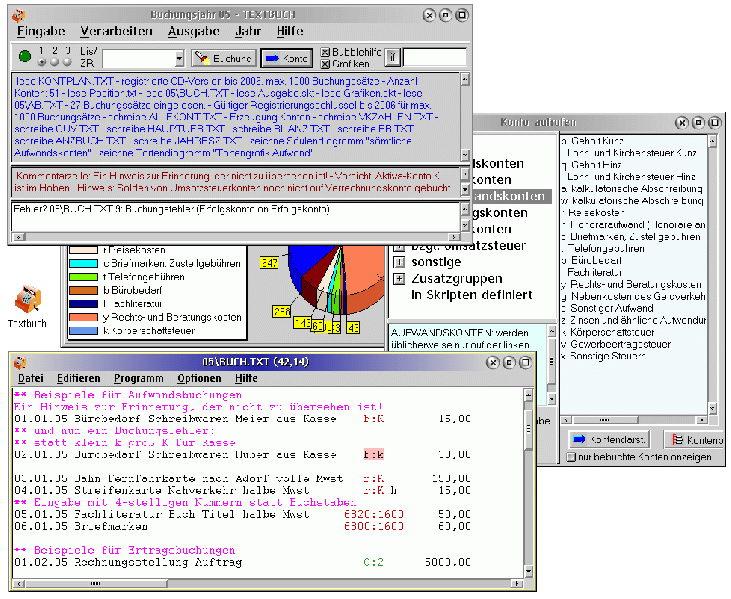Click the green Telefongebühren legend swatch
The height and width of the screenshot is (599, 731).
[x=83, y=277]
